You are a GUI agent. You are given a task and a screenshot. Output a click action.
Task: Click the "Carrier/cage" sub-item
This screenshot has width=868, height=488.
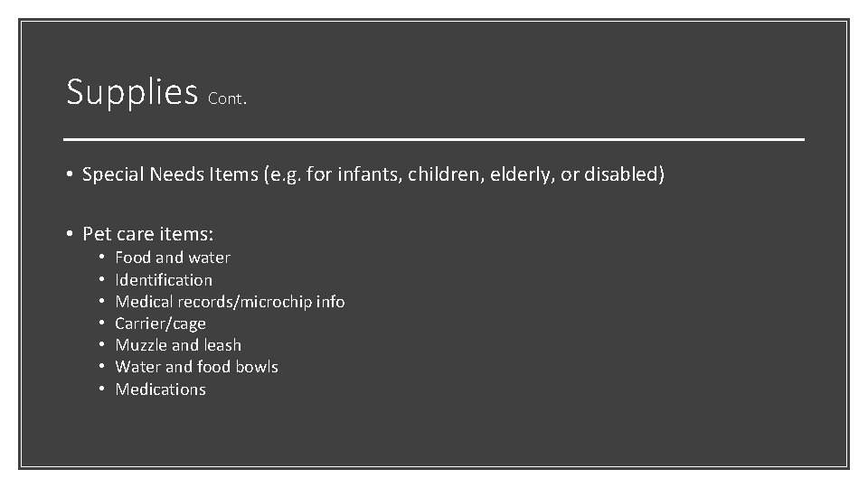click(160, 324)
